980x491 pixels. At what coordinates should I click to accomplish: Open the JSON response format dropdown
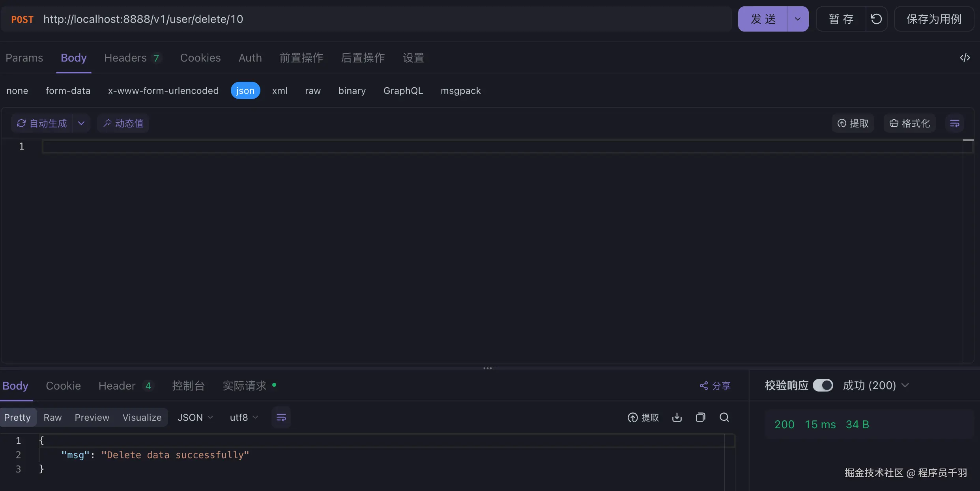[x=195, y=417]
